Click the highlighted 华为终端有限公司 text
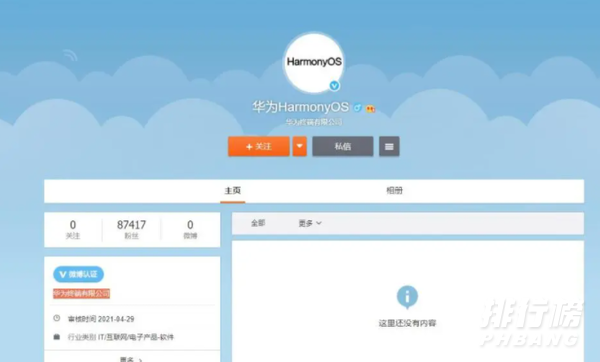The height and width of the screenshot is (362, 600). pos(82,294)
